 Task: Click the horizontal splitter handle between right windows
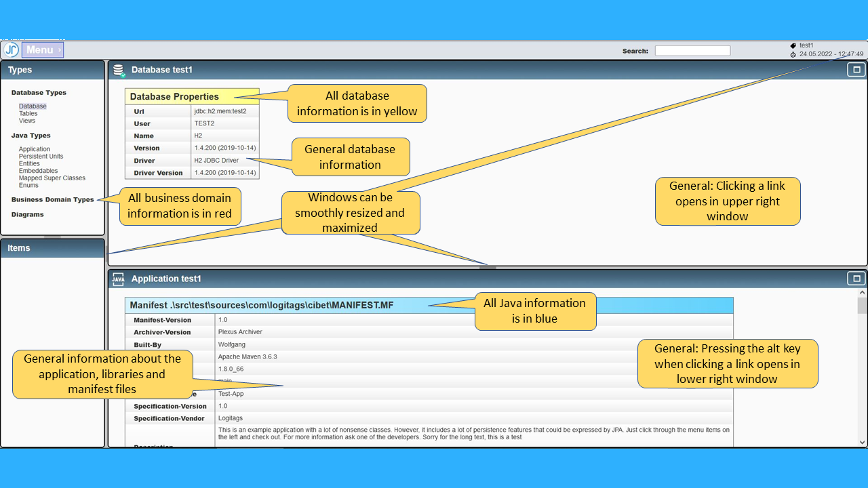(488, 268)
